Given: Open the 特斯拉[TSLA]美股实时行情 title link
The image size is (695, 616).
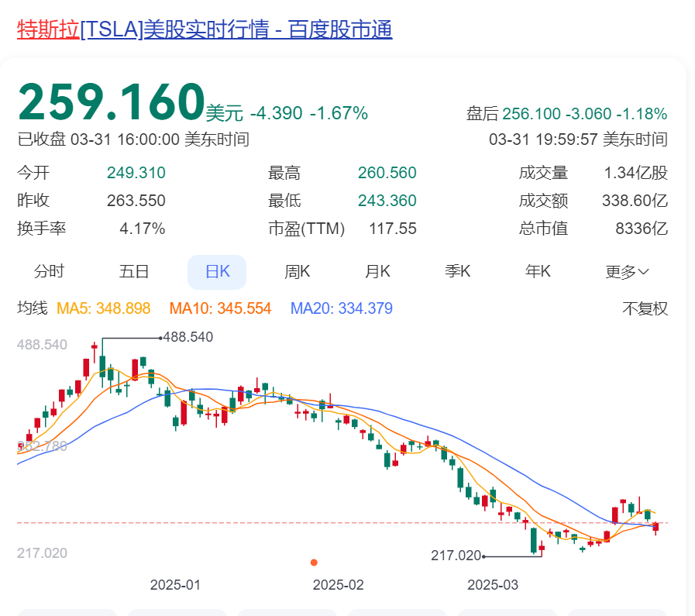Looking at the screenshot, I should pos(205,29).
